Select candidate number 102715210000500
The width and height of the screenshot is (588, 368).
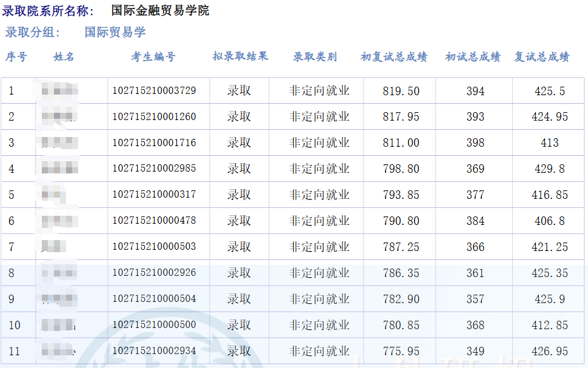point(154,324)
